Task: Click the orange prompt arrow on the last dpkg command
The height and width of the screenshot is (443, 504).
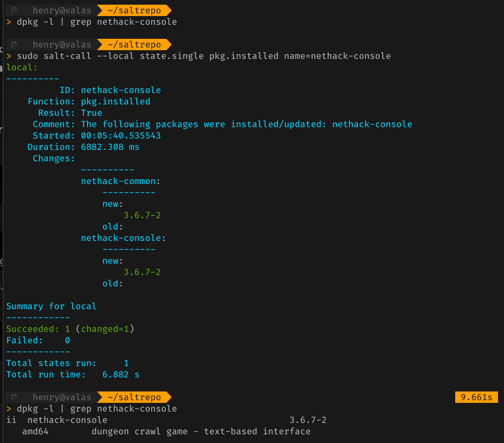Action: pos(9,409)
